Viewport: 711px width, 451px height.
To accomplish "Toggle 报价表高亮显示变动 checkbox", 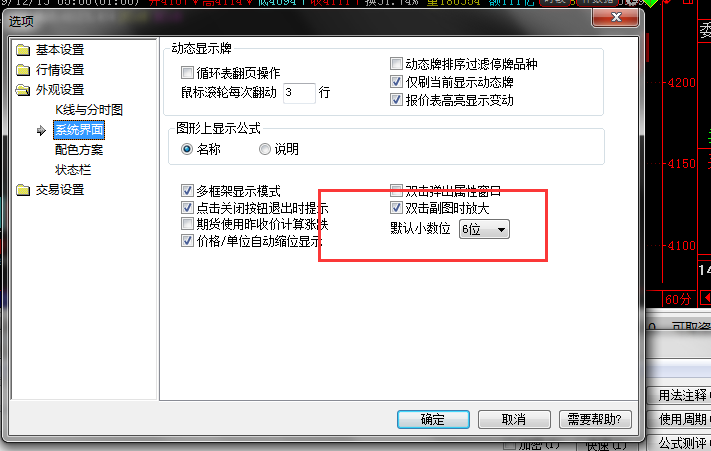I will [x=396, y=100].
